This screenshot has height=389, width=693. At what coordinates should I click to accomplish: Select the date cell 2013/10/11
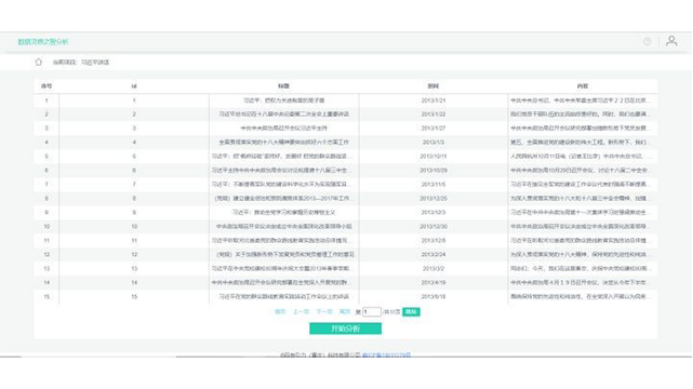pyautogui.click(x=433, y=156)
